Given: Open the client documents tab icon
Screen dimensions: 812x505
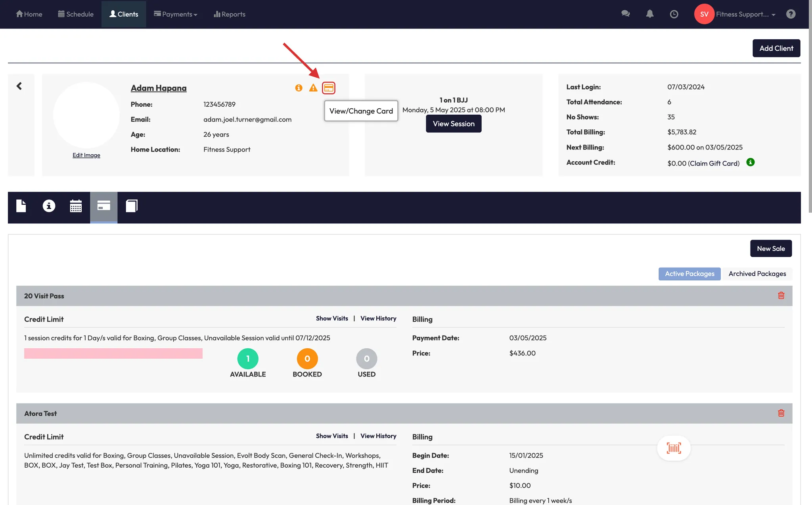Looking at the screenshot, I should pos(21,206).
